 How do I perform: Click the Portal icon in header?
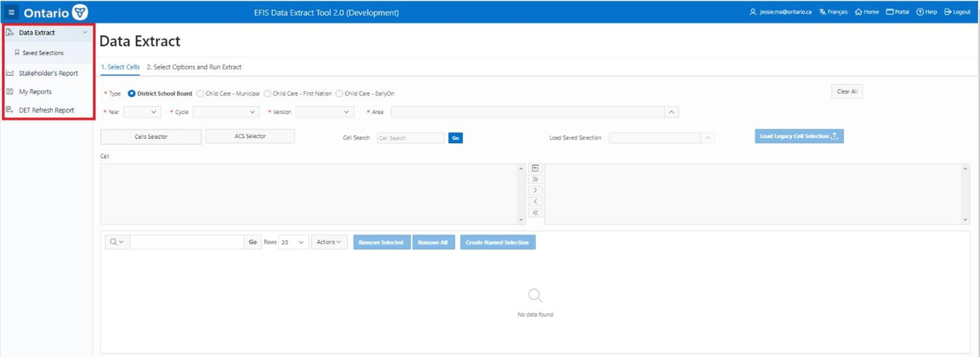889,12
